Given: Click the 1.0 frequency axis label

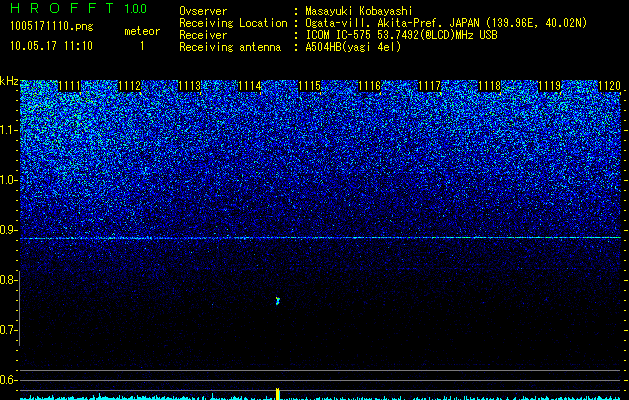Looking at the screenshot, I should point(7,180).
